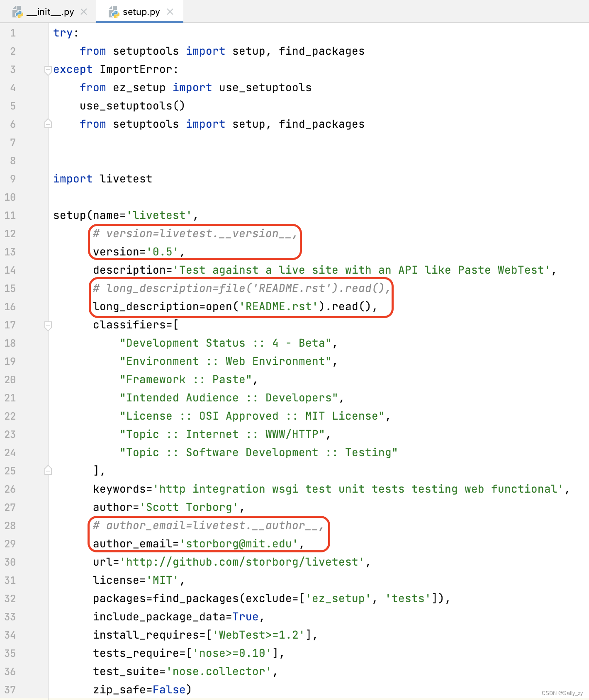Click fold end marker at line 25
Viewport: 589px width, 700px height.
pos(48,470)
